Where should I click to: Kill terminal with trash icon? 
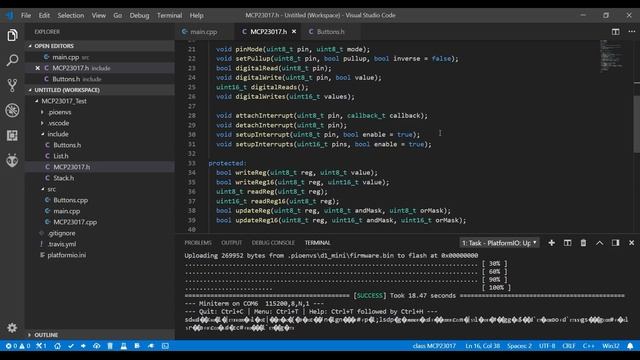[583, 243]
